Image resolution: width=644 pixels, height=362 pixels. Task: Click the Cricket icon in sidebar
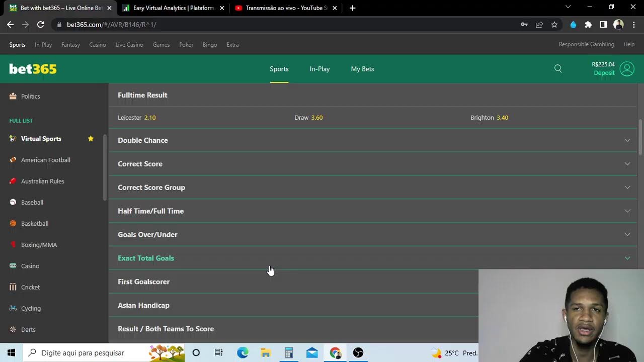tap(13, 287)
